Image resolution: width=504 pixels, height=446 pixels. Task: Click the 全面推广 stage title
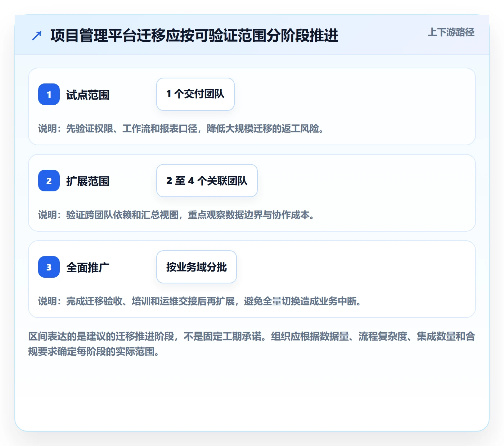(88, 268)
